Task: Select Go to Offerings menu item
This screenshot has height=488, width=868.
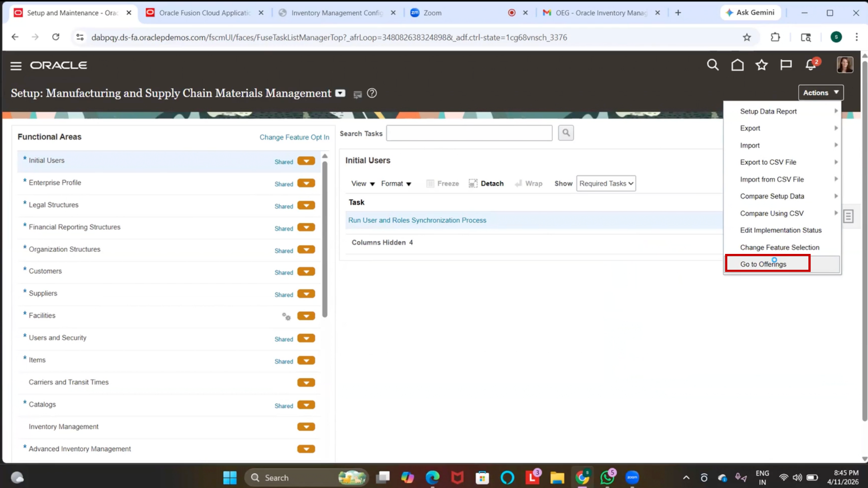Action: coord(782,264)
